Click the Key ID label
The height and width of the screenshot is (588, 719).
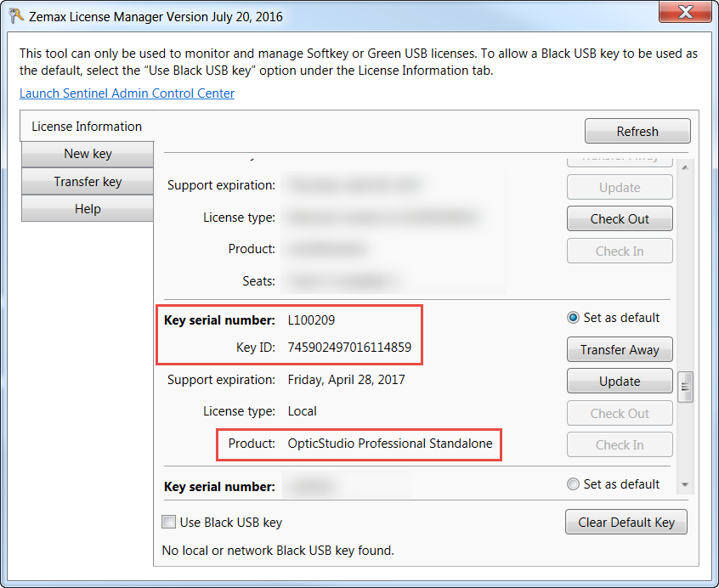pyautogui.click(x=256, y=348)
